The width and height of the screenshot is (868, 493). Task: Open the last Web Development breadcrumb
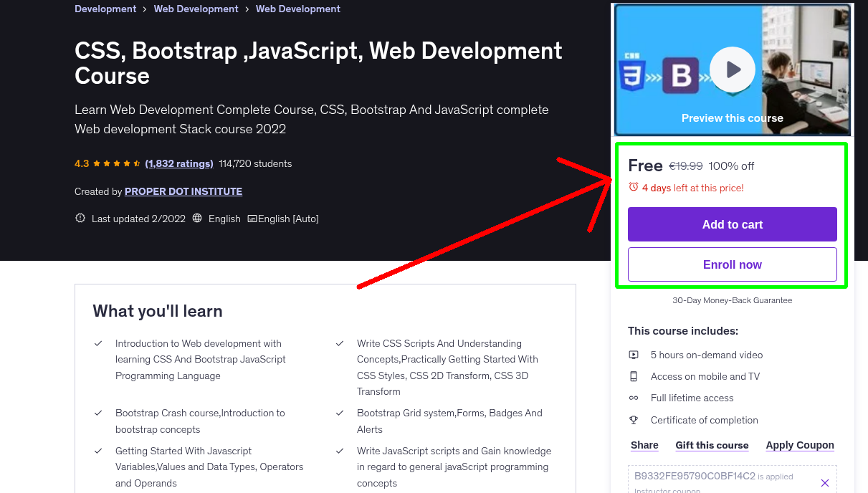pyautogui.click(x=298, y=9)
